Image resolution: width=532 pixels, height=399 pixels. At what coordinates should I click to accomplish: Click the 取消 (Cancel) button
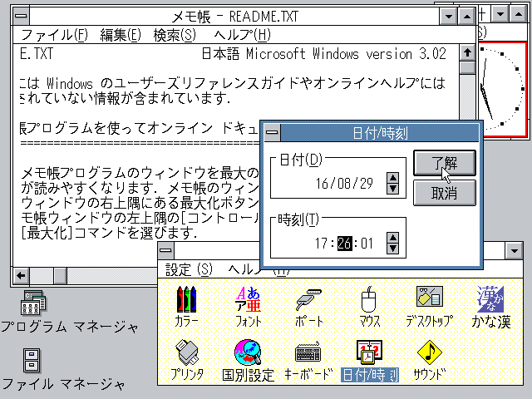[x=445, y=193]
